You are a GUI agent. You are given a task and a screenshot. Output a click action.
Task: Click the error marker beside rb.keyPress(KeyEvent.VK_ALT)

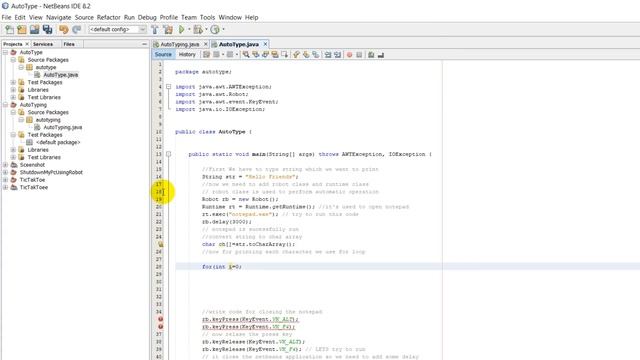160,319
